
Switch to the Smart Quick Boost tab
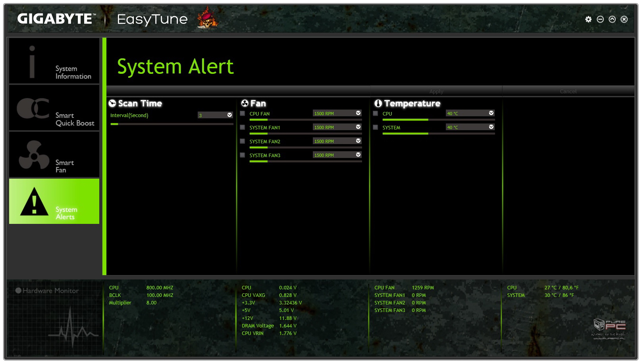coord(54,108)
